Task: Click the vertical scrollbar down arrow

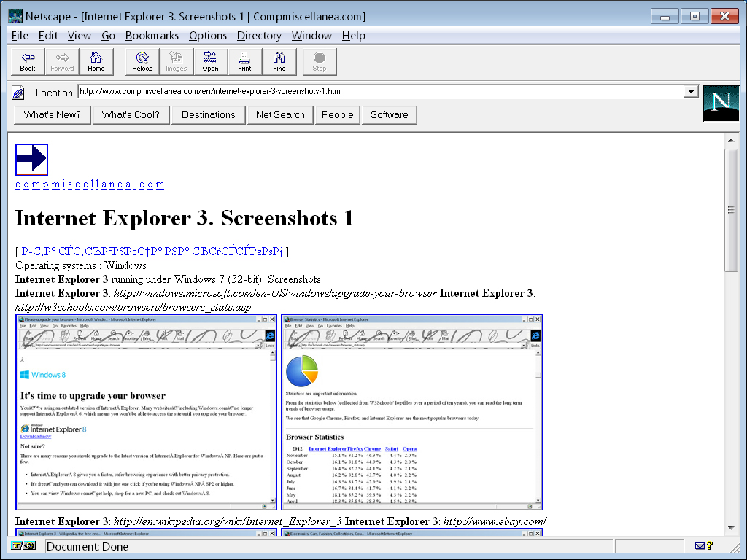Action: tap(730, 528)
